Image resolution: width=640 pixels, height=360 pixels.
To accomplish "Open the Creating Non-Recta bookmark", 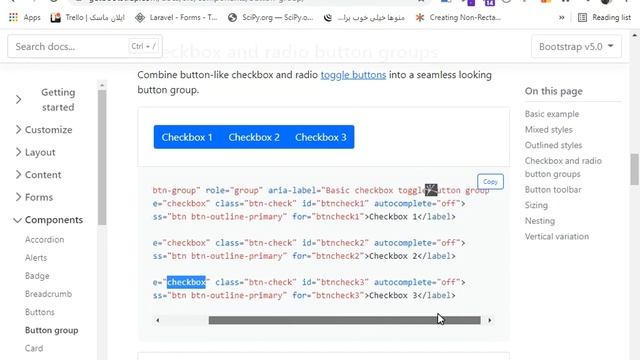I will pos(458,18).
